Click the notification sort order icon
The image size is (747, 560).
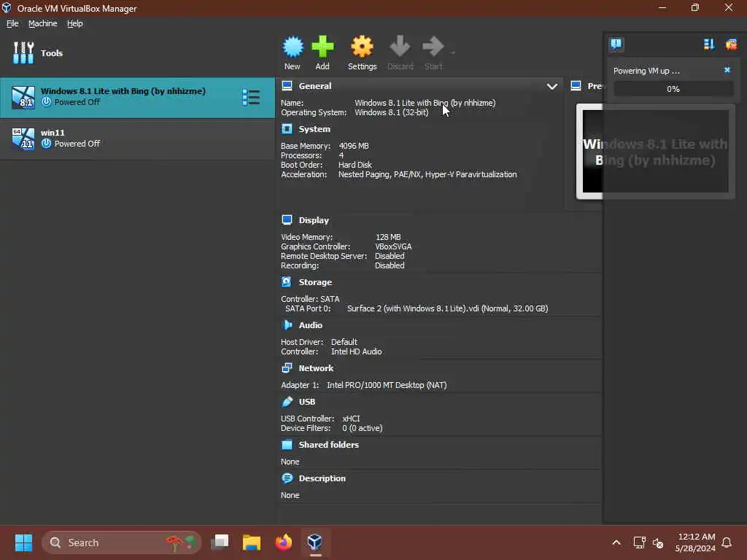709,44
